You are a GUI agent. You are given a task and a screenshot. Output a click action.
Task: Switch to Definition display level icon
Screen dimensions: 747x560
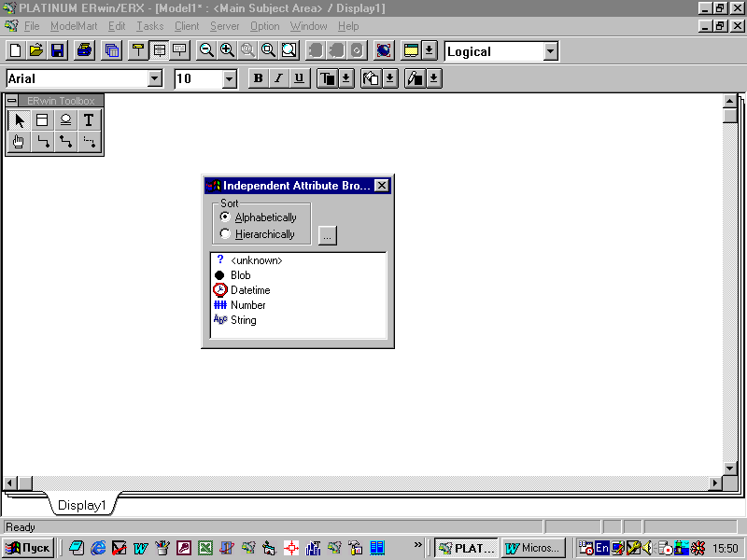click(179, 50)
